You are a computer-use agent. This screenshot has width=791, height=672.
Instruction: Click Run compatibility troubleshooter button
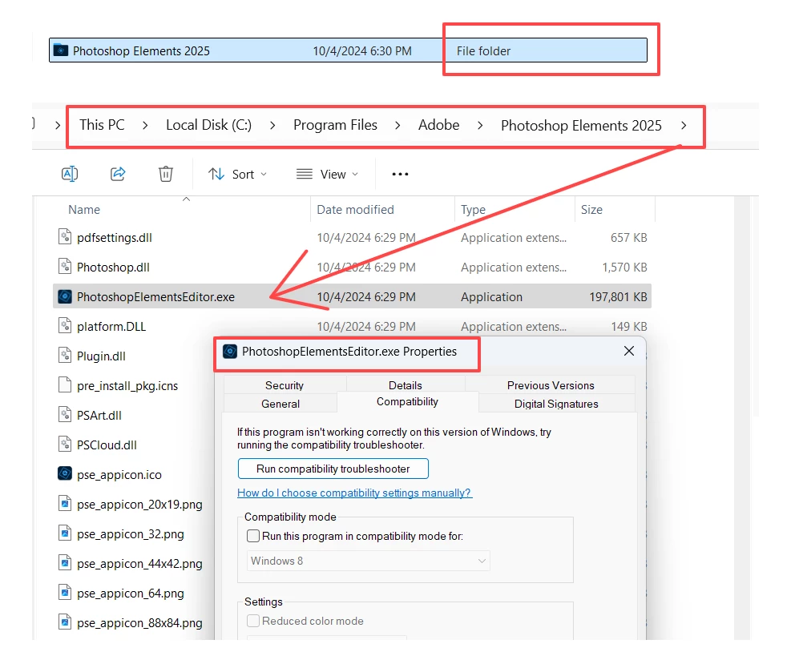(x=333, y=469)
